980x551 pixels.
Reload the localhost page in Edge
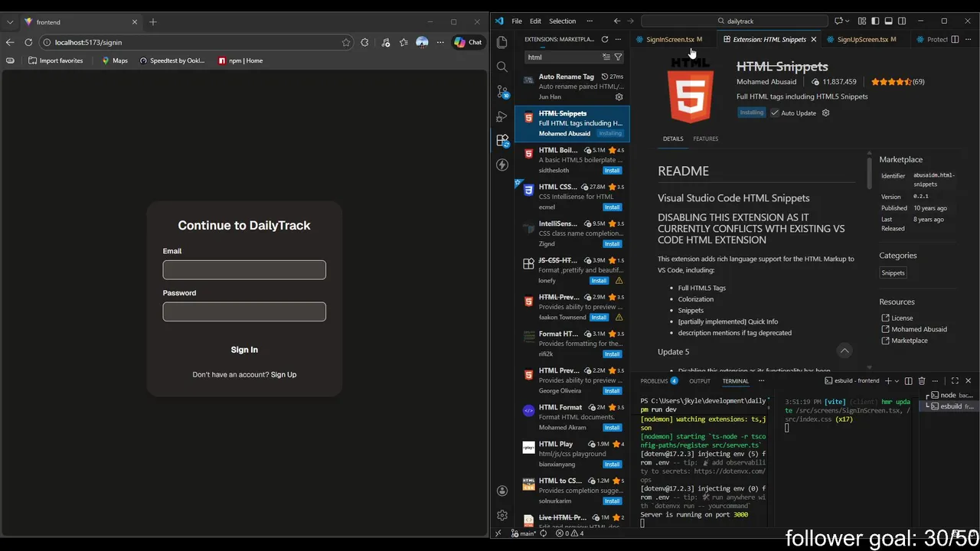pyautogui.click(x=28, y=42)
